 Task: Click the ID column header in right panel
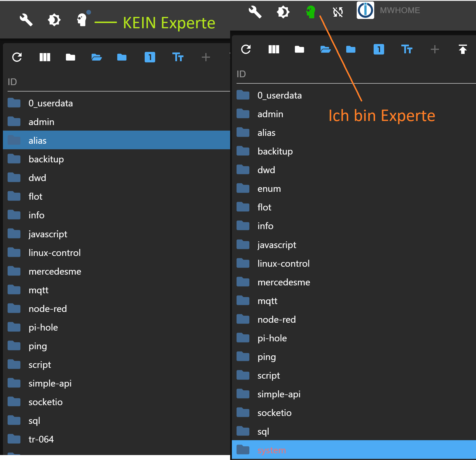[241, 74]
